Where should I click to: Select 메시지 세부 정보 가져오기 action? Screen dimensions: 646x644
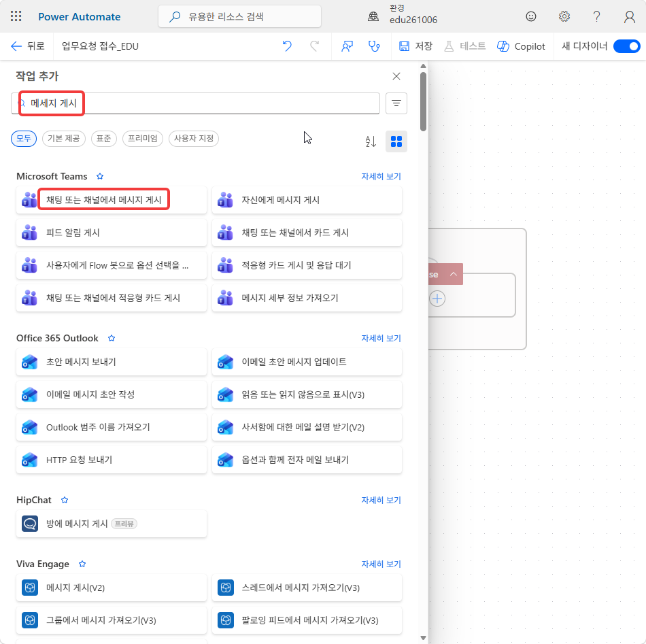tap(307, 298)
